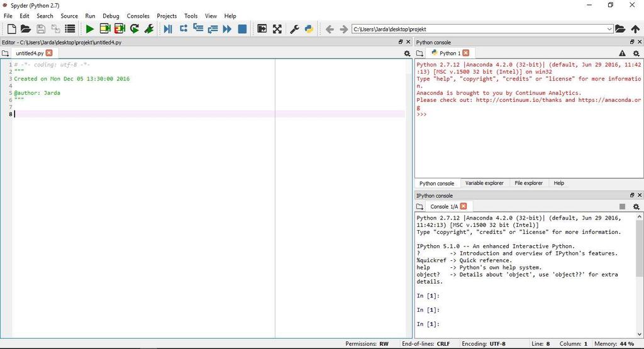
Task: Open Python console options gear icon
Action: 636,53
